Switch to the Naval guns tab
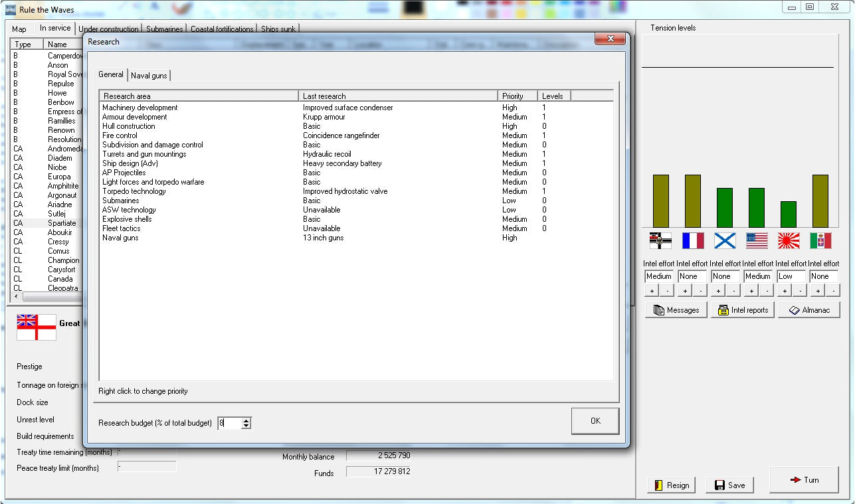 (x=149, y=76)
